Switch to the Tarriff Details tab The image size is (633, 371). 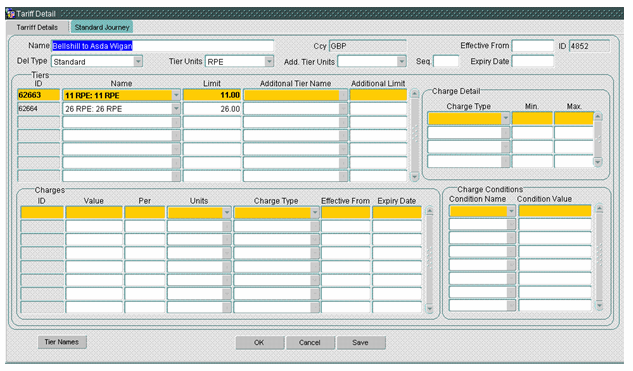tap(37, 27)
